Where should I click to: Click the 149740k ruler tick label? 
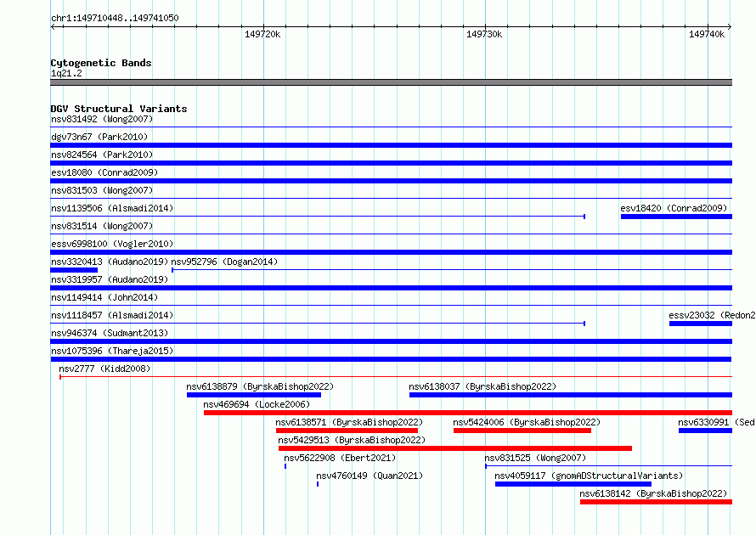707,34
